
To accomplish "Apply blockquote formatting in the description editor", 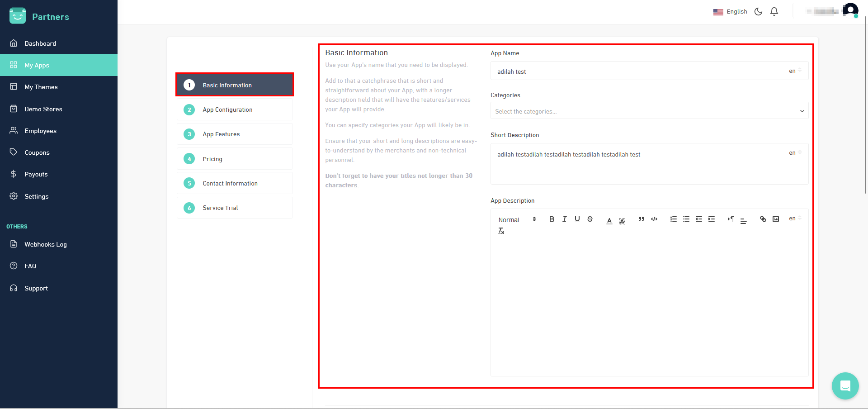I will (641, 219).
